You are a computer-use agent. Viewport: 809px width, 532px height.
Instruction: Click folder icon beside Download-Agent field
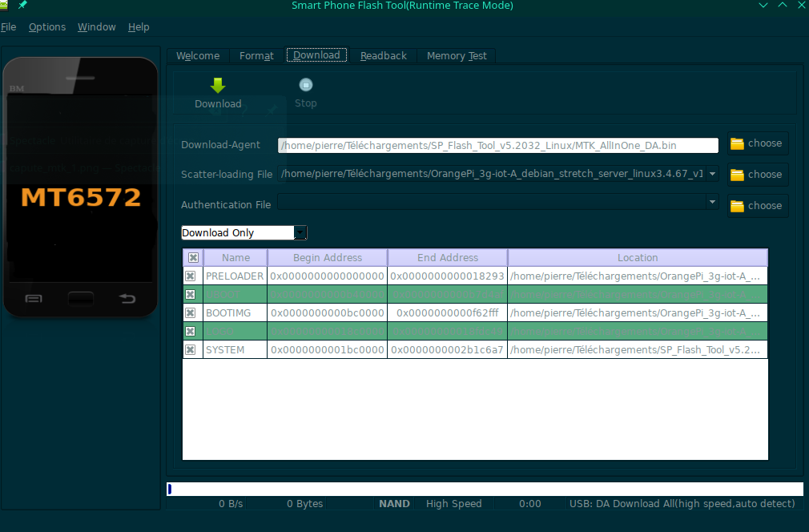[x=737, y=144]
